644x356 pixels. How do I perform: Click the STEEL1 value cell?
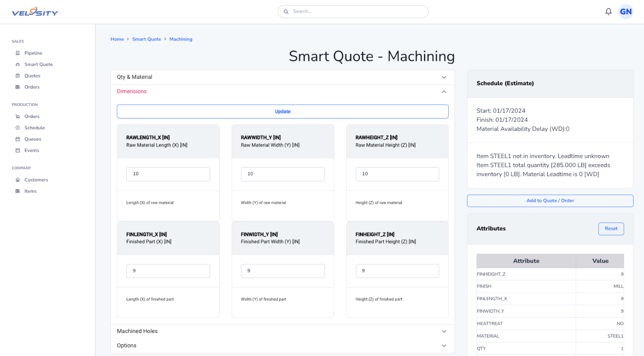(600, 336)
